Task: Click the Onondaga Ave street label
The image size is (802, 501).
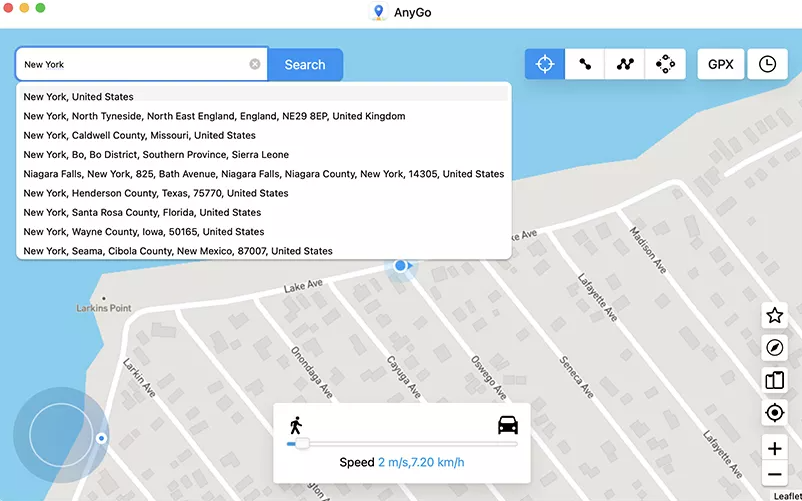Action: tap(311, 372)
